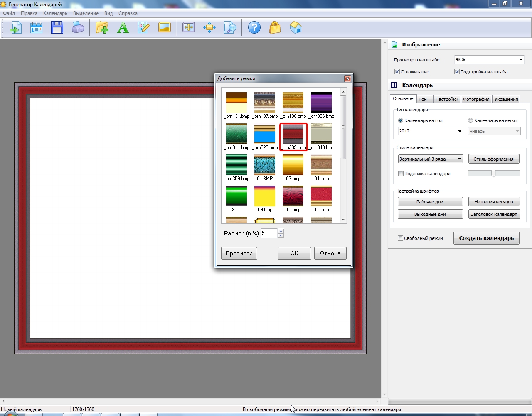Screen dimensions: 532x416
Task: Open help via blue question mark icon
Action: point(254,28)
